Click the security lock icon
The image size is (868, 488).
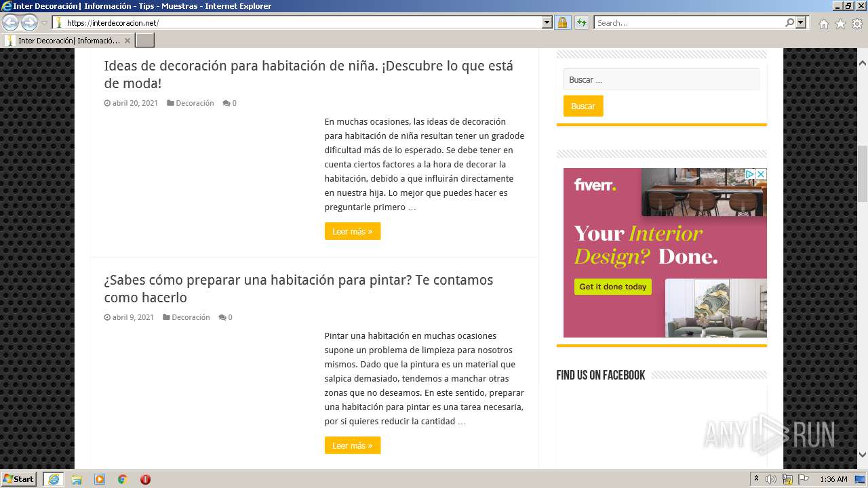562,22
